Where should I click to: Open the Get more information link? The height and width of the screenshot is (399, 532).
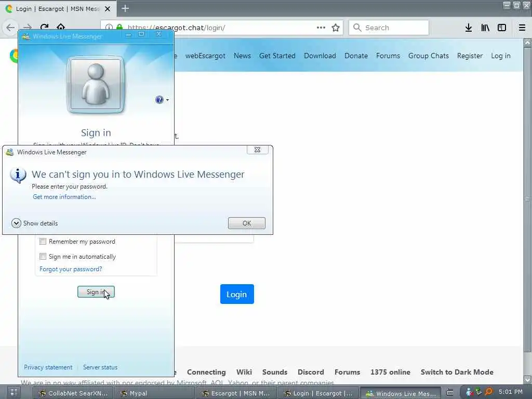tap(64, 197)
